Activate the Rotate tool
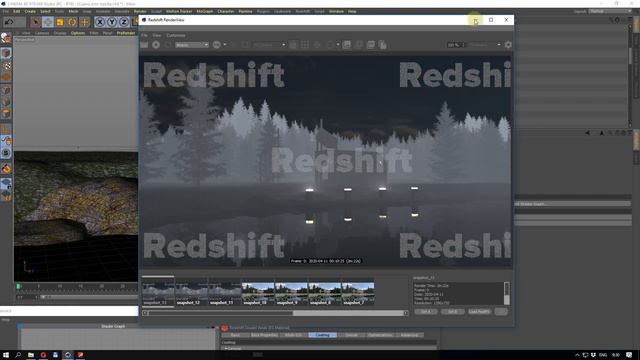Screen dimensions: 640x360 [x=72, y=22]
